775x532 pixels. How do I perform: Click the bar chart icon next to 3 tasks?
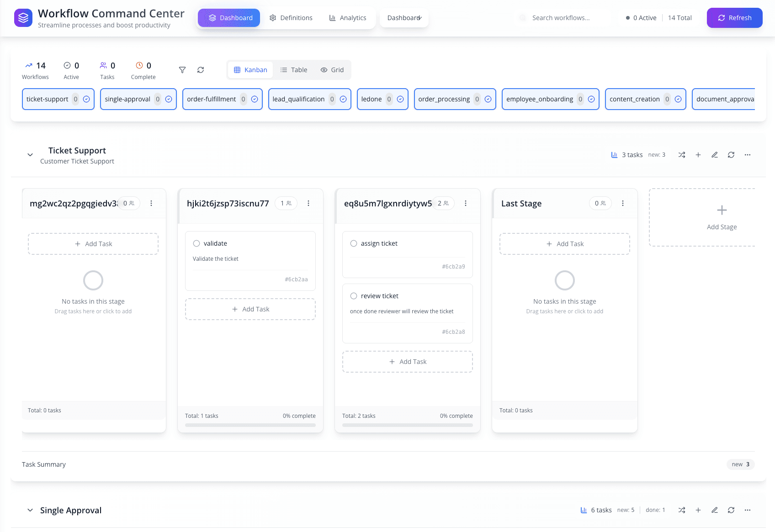point(614,155)
